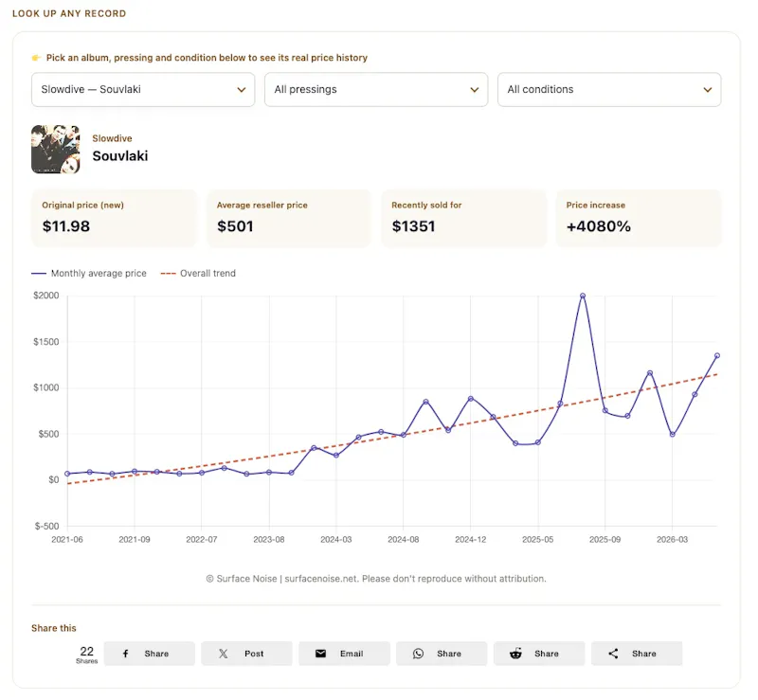Screen dimensions: 758x700
Task: Click the generic share icon
Action: (x=613, y=654)
